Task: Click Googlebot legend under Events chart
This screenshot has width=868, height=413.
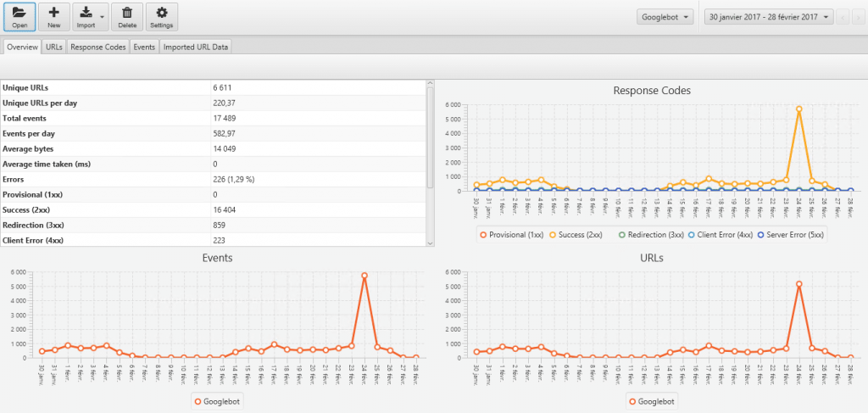Action: (x=217, y=401)
